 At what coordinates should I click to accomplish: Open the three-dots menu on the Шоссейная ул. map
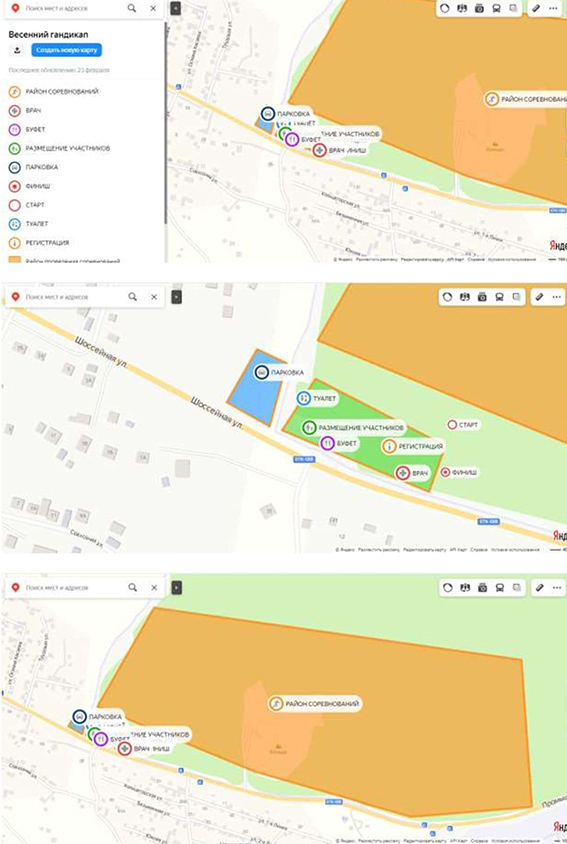tap(557, 297)
